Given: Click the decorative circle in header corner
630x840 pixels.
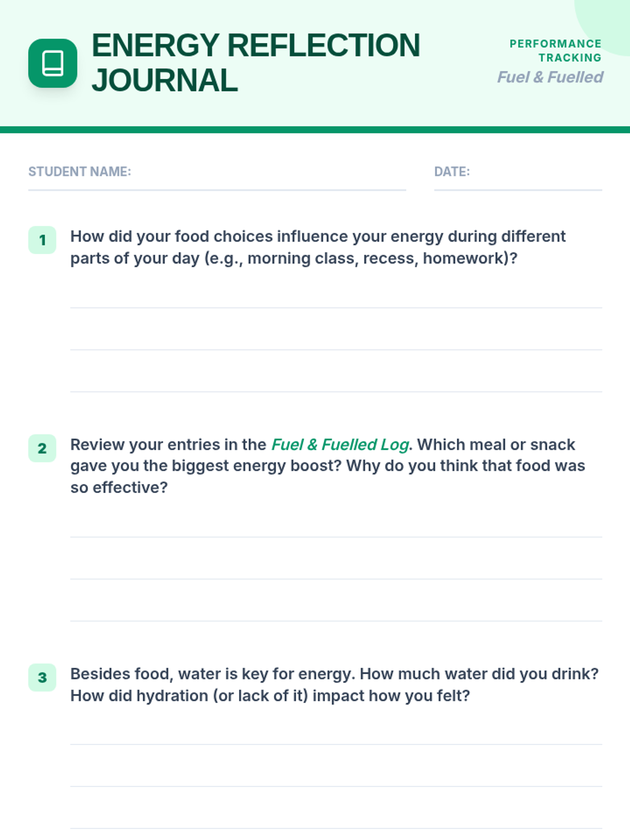Looking at the screenshot, I should click(x=609, y=24).
